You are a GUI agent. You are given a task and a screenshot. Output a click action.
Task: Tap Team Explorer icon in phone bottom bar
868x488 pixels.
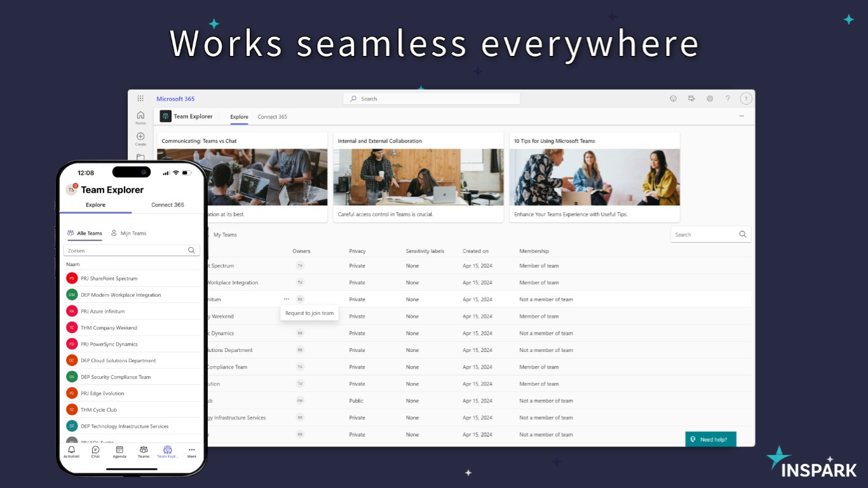pos(168,449)
